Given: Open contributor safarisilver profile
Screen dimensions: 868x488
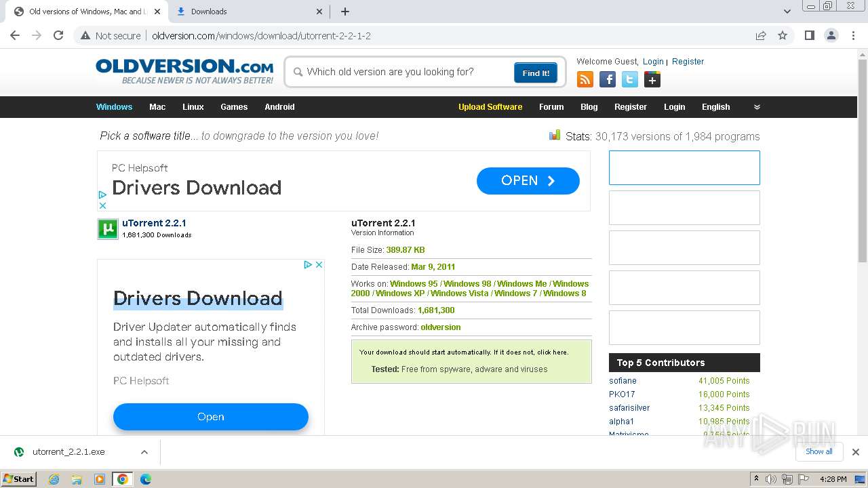Looking at the screenshot, I should point(629,408).
